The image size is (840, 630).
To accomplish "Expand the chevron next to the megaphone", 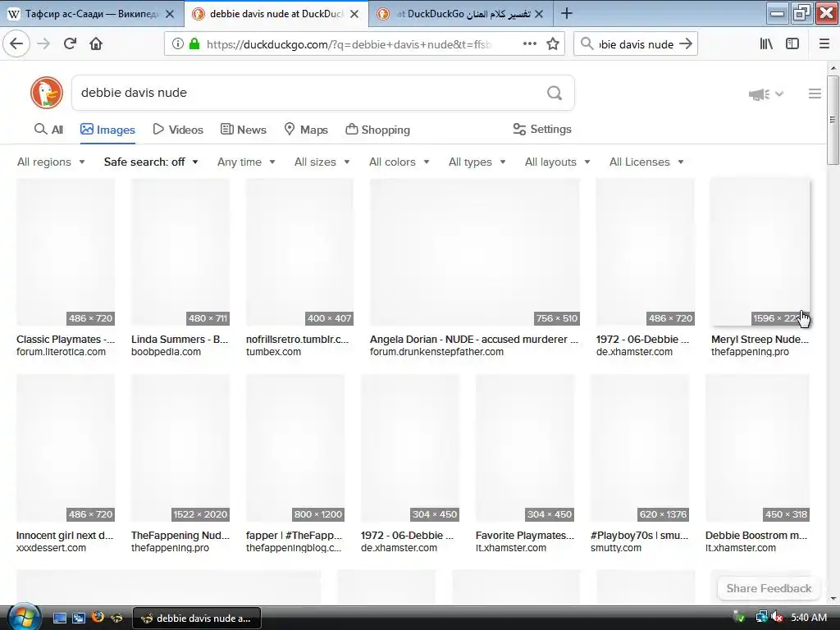I will 779,94.
